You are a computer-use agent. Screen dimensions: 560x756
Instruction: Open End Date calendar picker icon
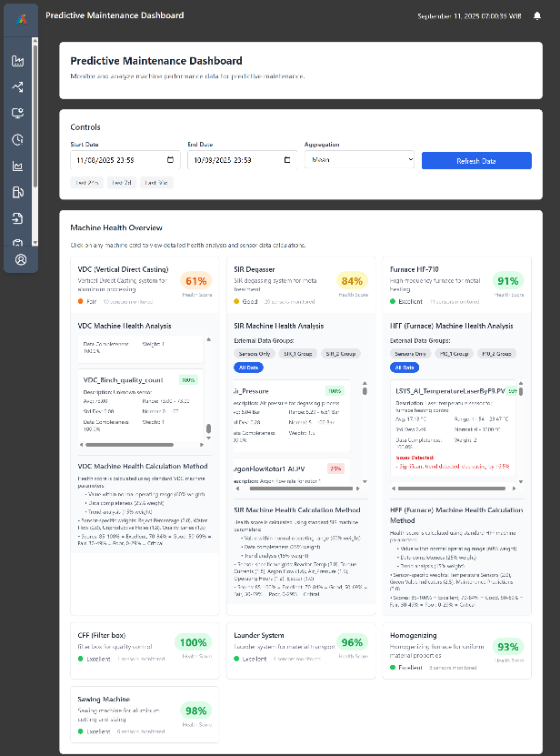click(x=287, y=160)
